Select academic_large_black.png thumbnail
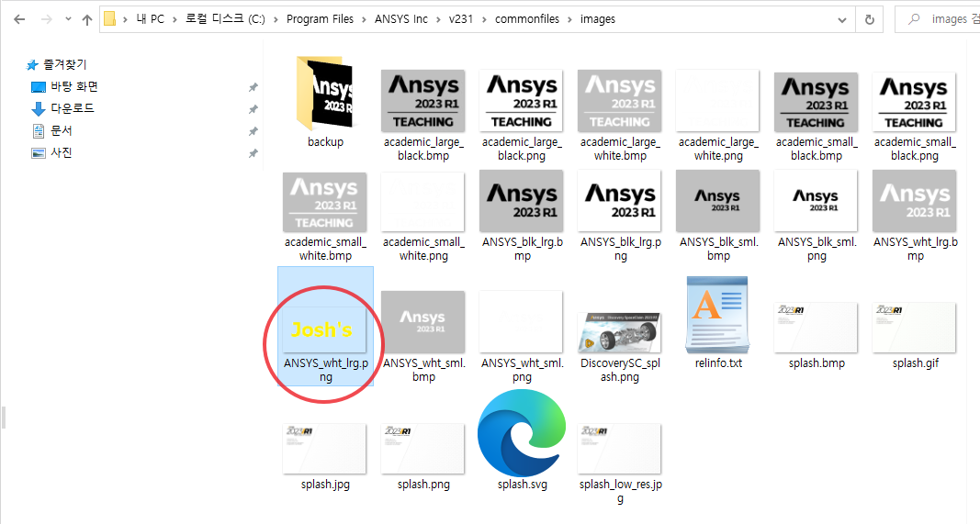The image size is (980, 524). click(522, 101)
